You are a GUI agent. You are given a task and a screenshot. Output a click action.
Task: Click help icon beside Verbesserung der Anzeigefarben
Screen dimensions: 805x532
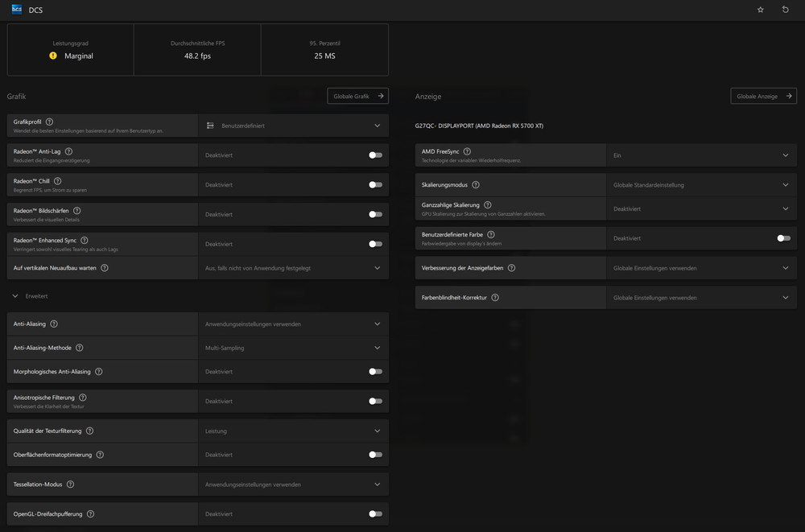point(510,267)
